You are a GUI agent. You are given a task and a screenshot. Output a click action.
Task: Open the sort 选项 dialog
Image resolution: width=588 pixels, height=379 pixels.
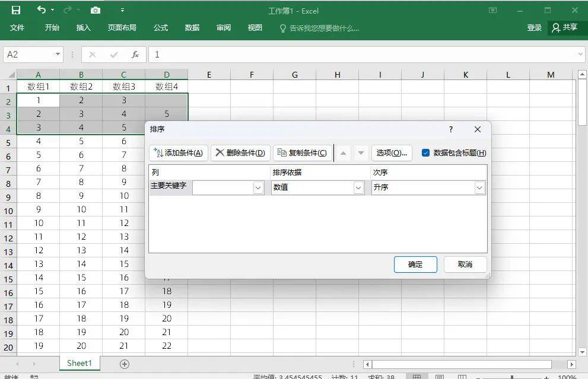(x=391, y=152)
